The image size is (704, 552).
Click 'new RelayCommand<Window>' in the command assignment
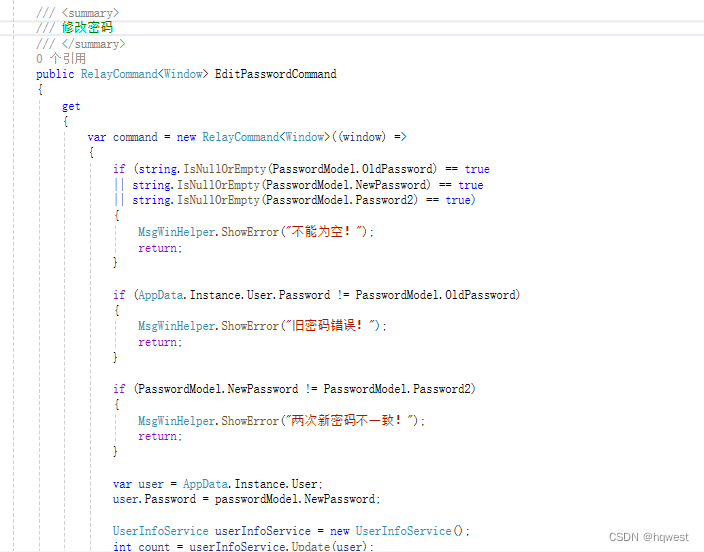tap(253, 137)
